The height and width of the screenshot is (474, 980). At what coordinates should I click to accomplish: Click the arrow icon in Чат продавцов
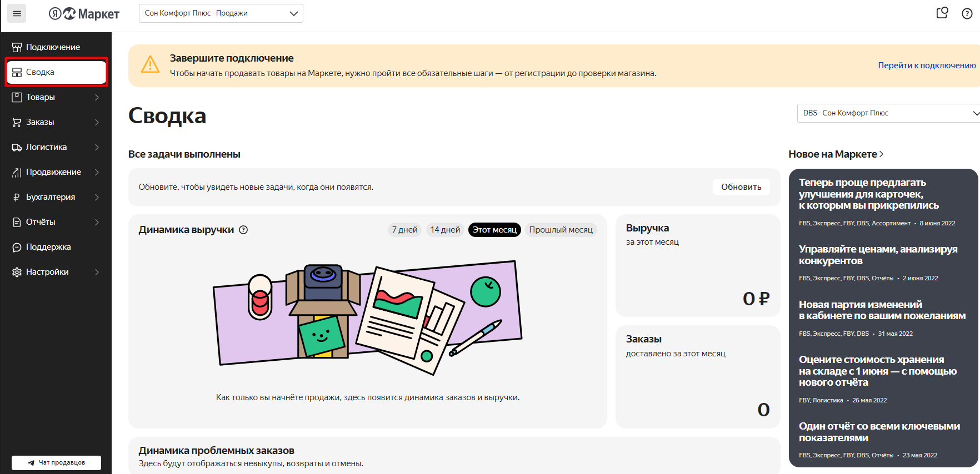pos(31,462)
